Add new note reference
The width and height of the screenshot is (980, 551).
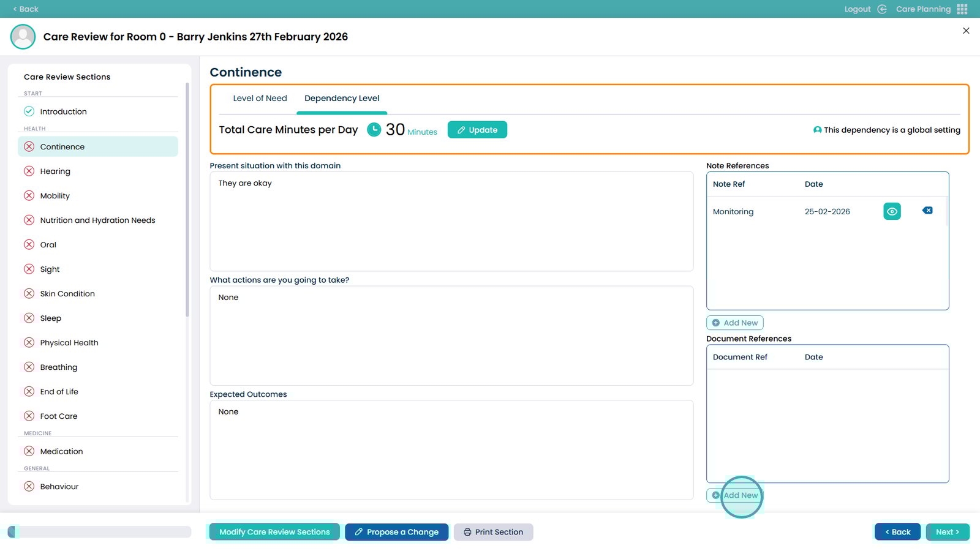tap(735, 323)
